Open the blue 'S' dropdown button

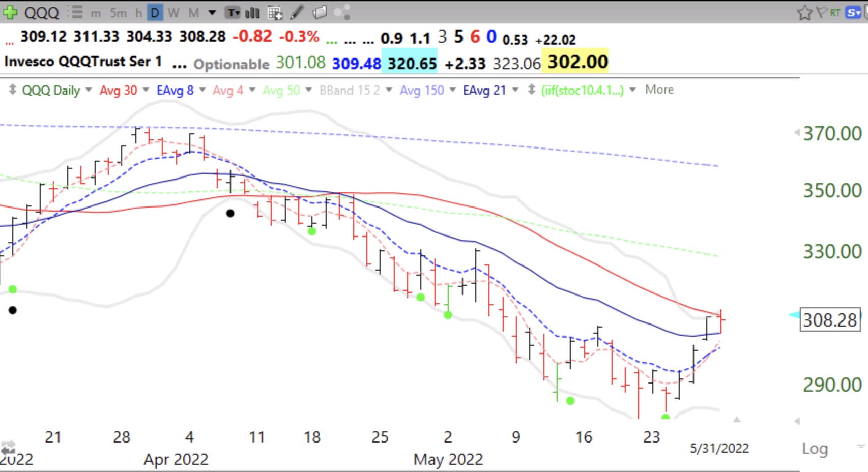pos(854,12)
